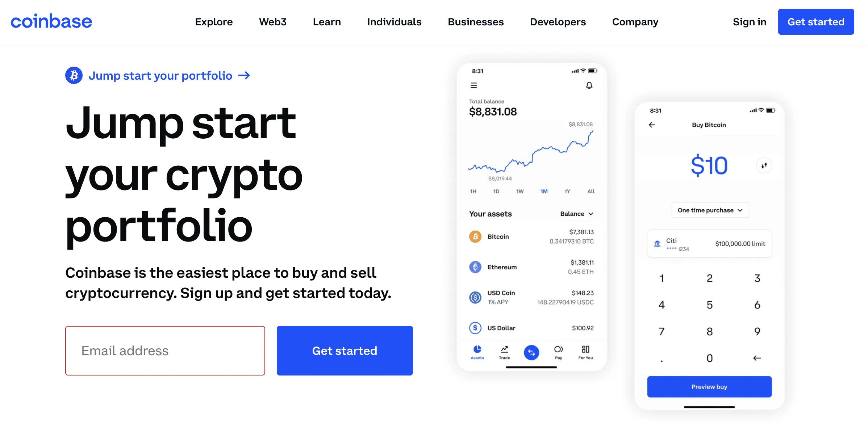Click the Preview buy button
The height and width of the screenshot is (428, 868).
710,386
